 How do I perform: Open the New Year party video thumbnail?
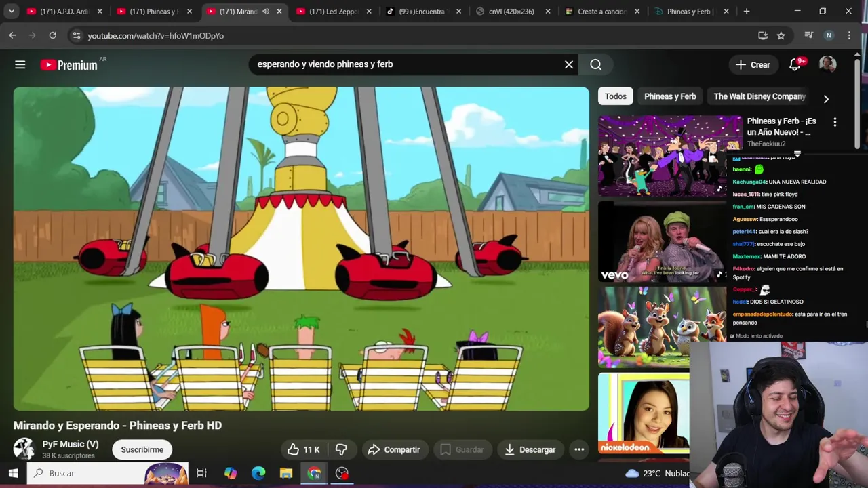click(x=670, y=156)
